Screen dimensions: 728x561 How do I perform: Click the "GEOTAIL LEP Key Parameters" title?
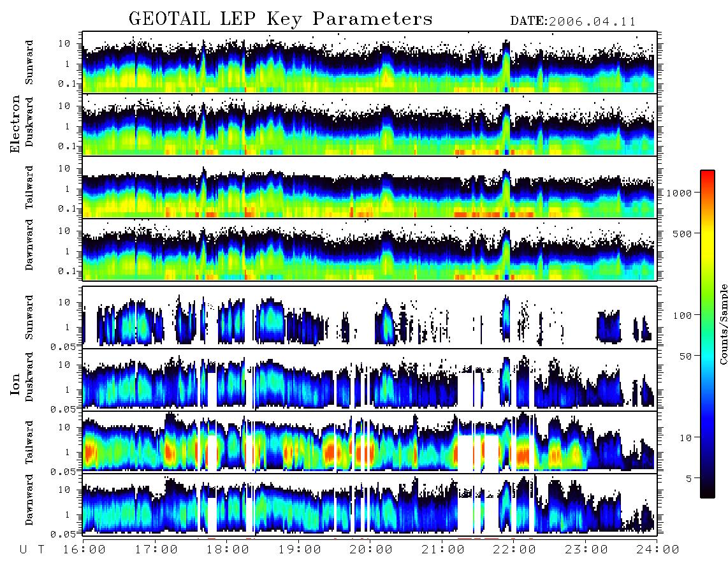pos(280,20)
